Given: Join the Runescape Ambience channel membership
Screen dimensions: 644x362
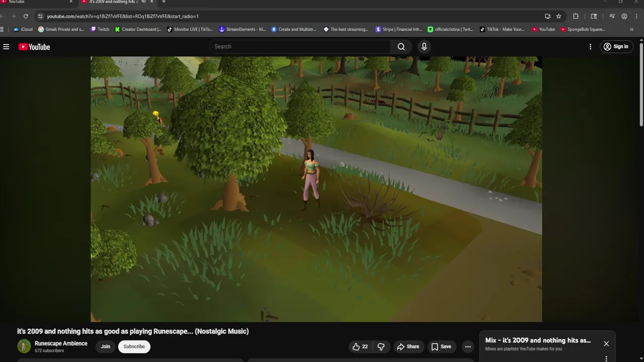Looking at the screenshot, I should tap(105, 346).
